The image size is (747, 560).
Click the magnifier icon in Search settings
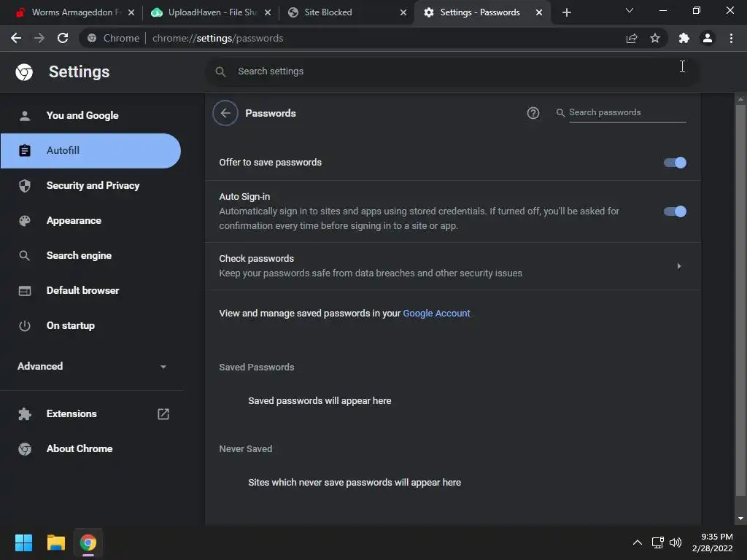[220, 71]
